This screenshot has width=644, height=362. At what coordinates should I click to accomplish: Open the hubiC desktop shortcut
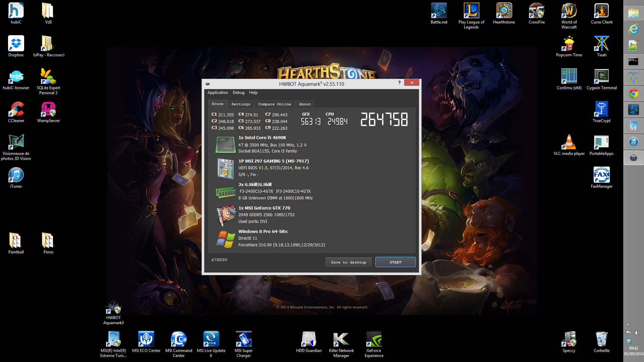coord(16,13)
